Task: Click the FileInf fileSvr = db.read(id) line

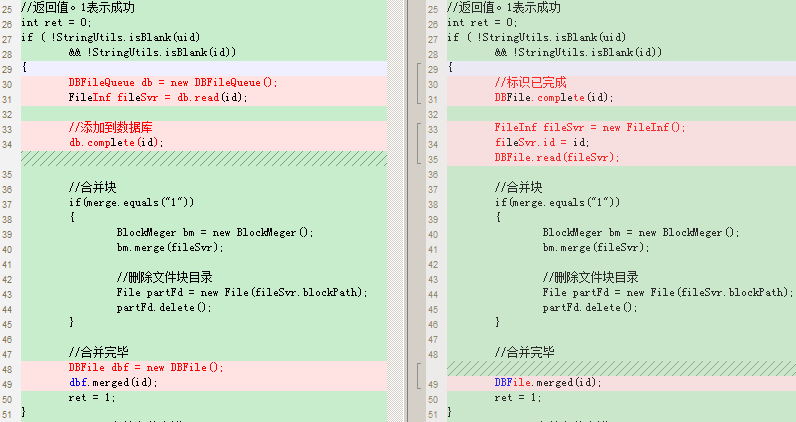Action: coord(204,98)
